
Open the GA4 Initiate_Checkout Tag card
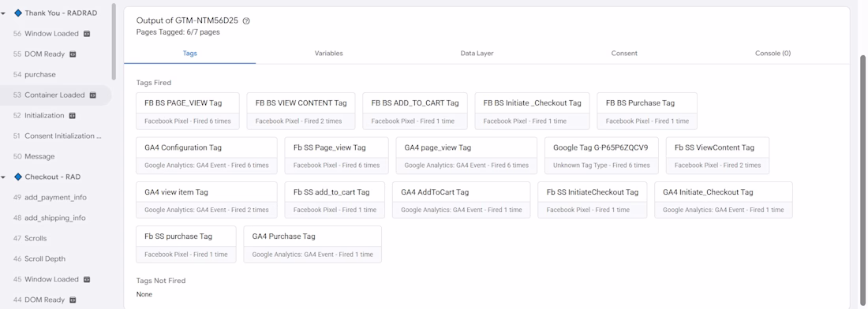pyautogui.click(x=724, y=200)
